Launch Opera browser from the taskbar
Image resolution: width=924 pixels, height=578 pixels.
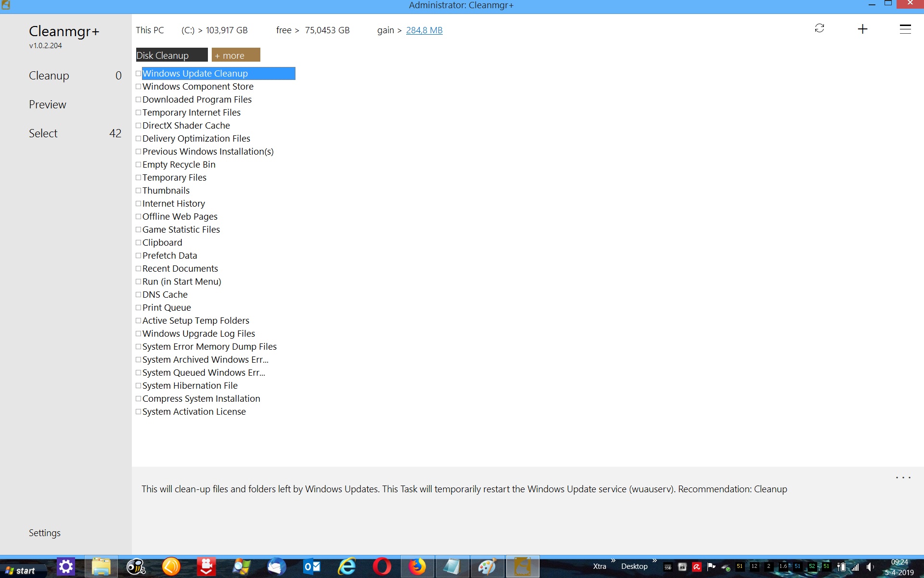click(x=382, y=567)
